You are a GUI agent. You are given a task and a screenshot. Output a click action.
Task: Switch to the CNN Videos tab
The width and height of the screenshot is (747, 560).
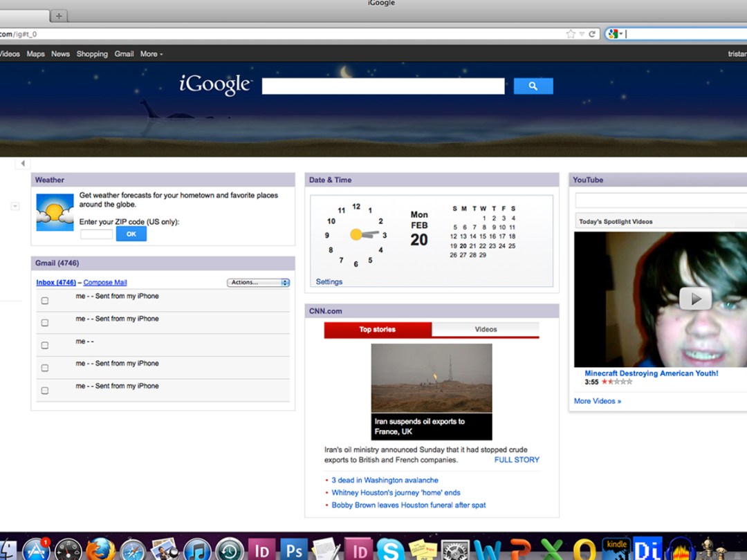point(486,330)
